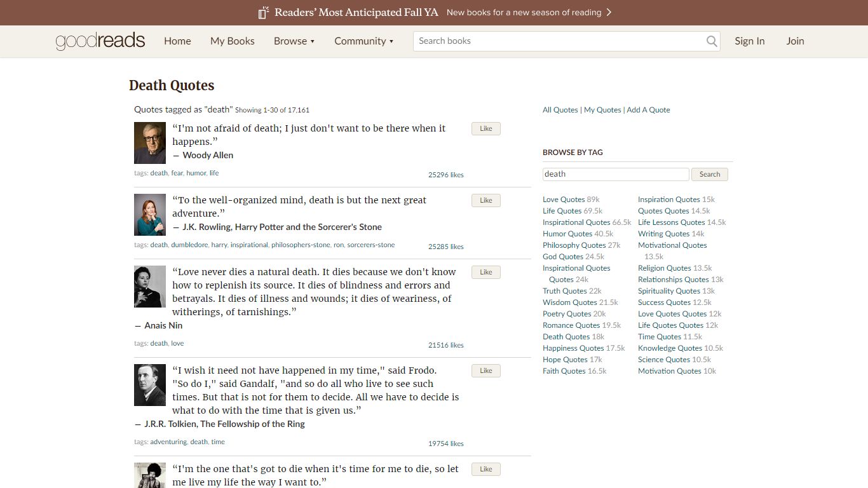
Task: Click the 'time' tag under Tolkien quote
Action: pyautogui.click(x=218, y=442)
